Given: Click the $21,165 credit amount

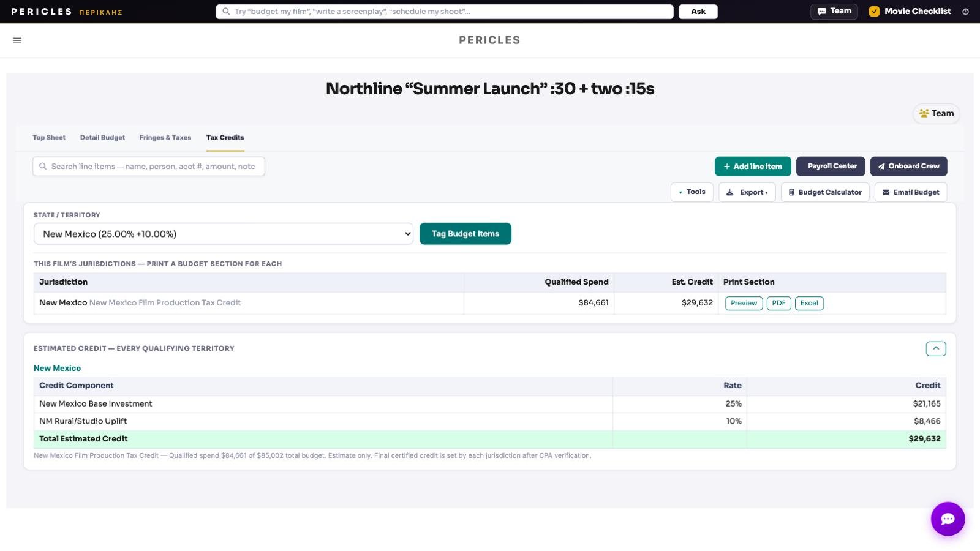Looking at the screenshot, I should click(927, 404).
